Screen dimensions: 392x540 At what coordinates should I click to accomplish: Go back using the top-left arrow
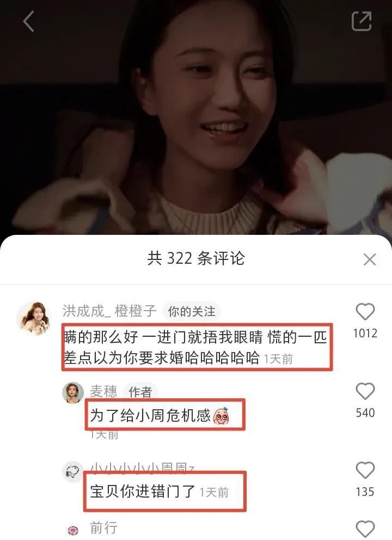point(28,21)
